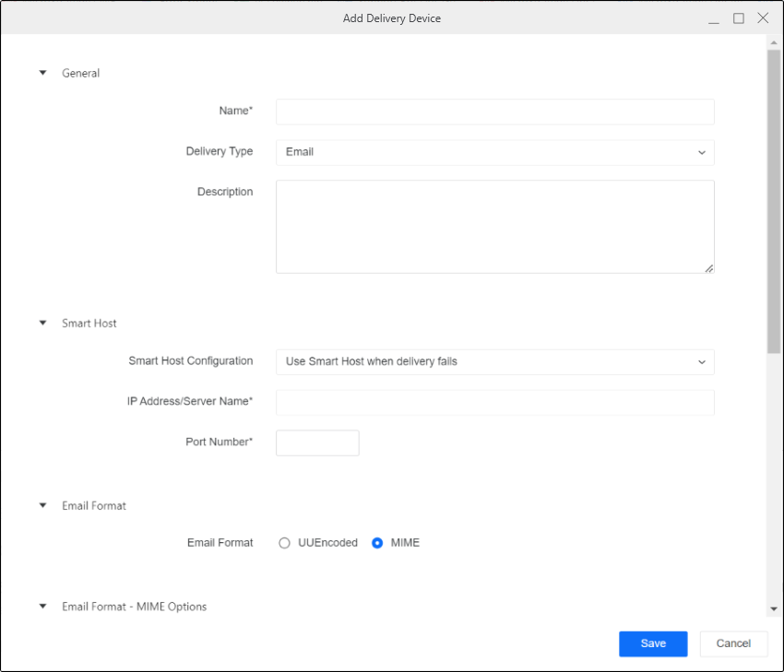Screen dimensions: 784x672
Task: Collapse the Email Format section arrow
Action: coord(42,505)
